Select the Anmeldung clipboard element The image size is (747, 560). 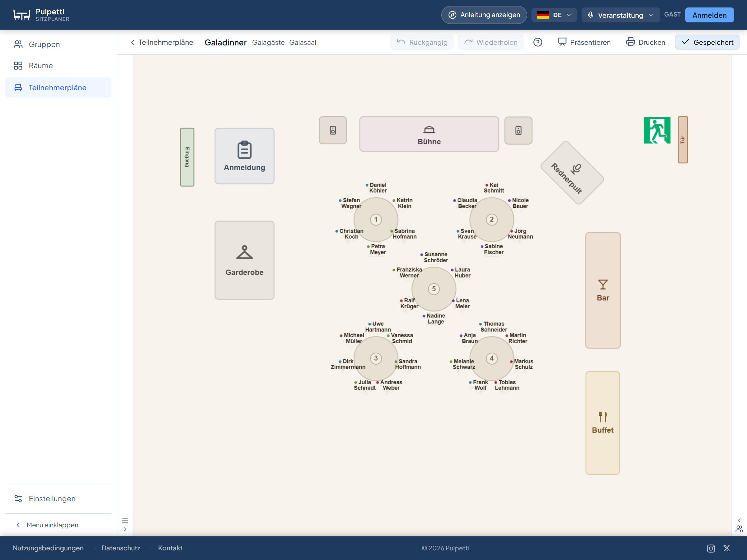245,156
